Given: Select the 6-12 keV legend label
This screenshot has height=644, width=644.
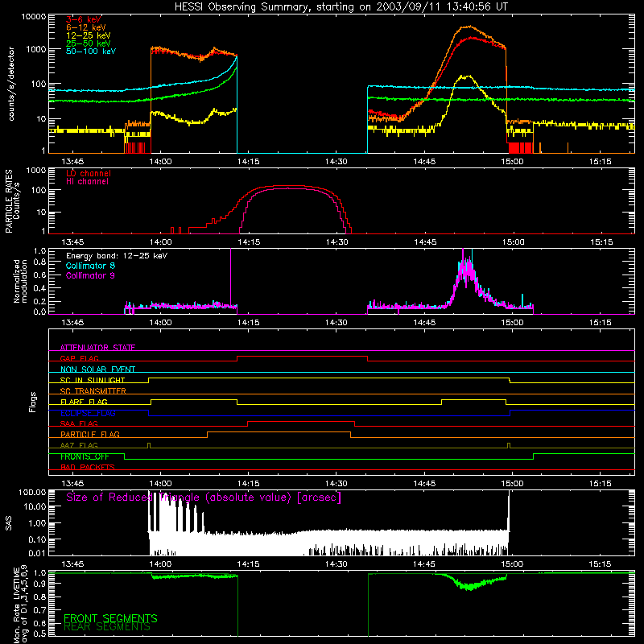Looking at the screenshot, I should coord(86,27).
